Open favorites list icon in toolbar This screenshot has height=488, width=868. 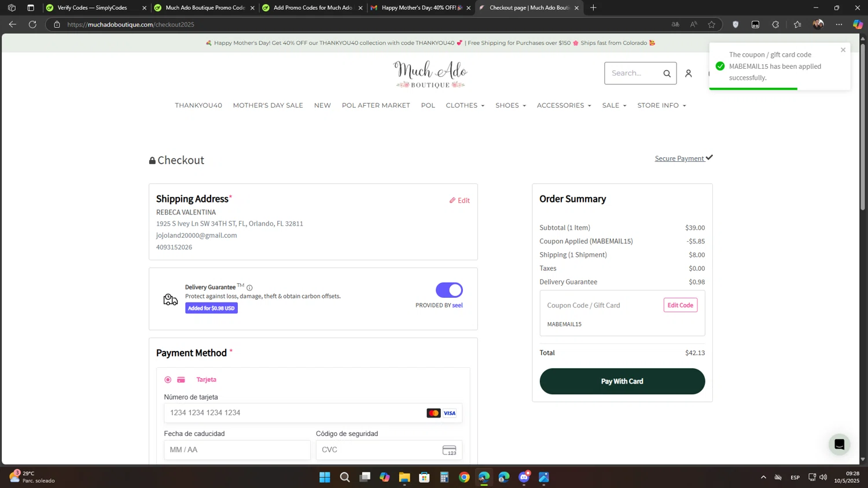click(797, 24)
